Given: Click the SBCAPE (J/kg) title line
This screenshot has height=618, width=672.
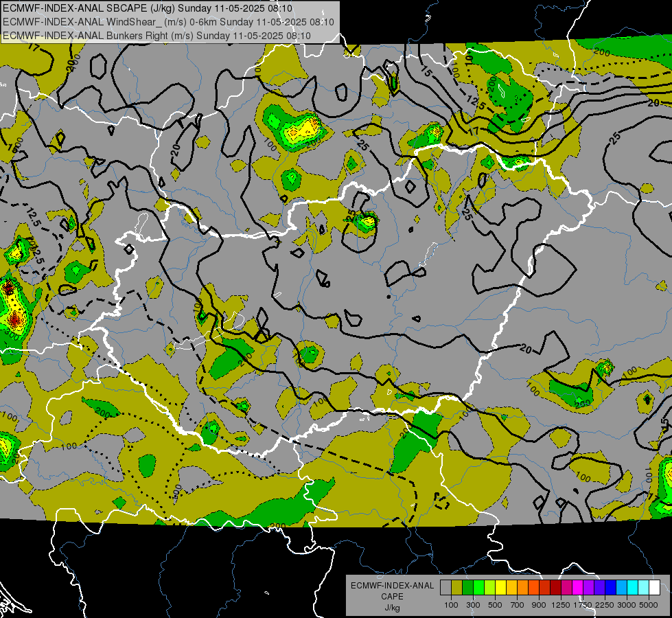Looking at the screenshot, I should pyautogui.click(x=148, y=8).
